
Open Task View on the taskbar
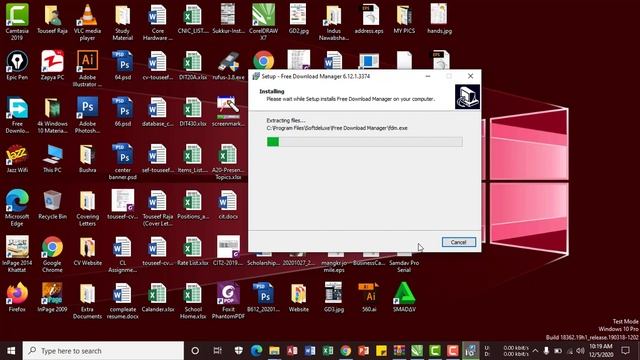[x=218, y=351]
